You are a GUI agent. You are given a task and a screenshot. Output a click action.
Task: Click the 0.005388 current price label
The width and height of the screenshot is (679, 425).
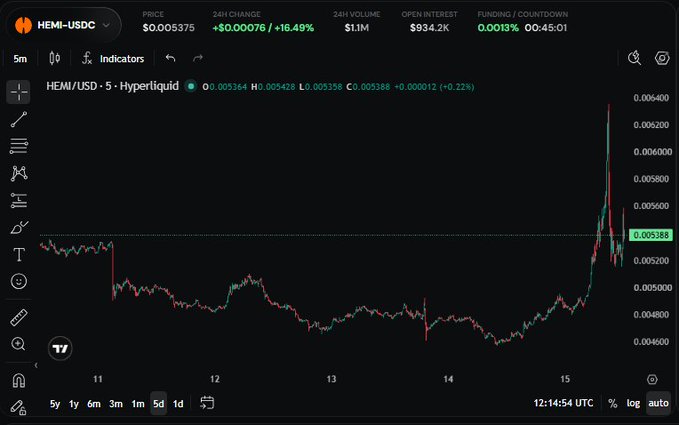coord(650,235)
